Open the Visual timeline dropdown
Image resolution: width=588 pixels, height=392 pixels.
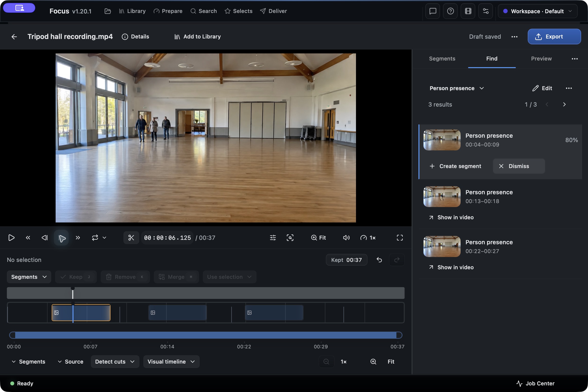click(171, 362)
